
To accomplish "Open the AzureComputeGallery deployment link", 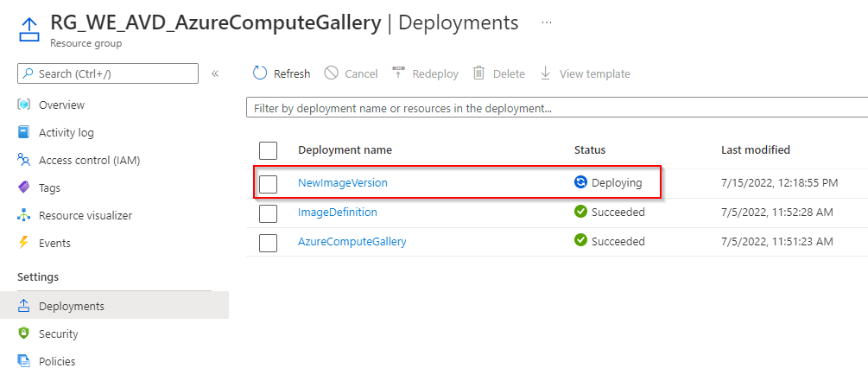I will [x=352, y=241].
